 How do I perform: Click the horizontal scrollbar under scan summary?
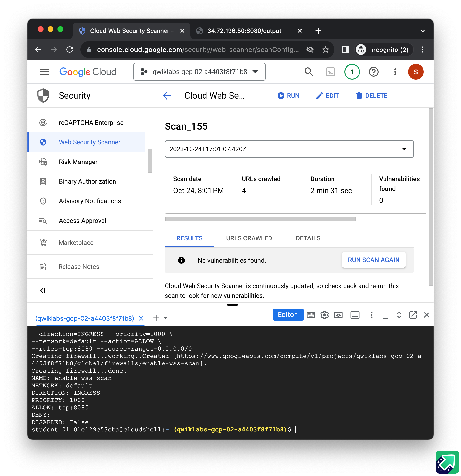pyautogui.click(x=260, y=219)
